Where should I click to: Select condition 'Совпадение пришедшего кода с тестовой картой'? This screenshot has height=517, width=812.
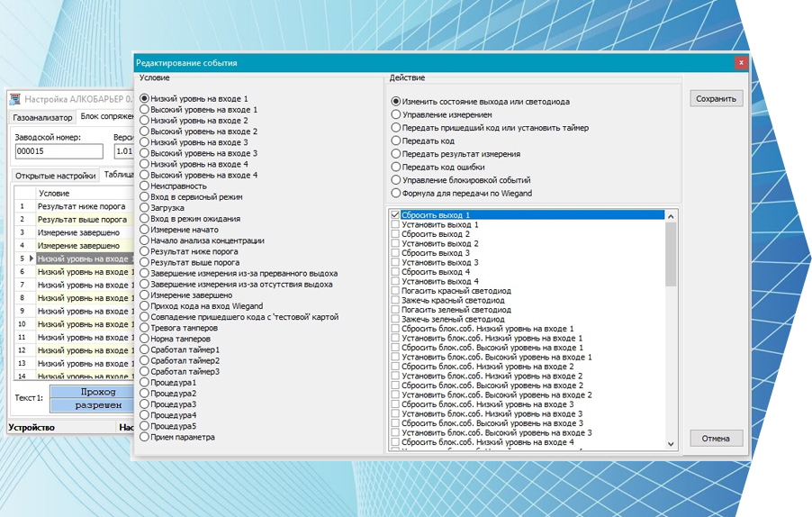pos(239,316)
